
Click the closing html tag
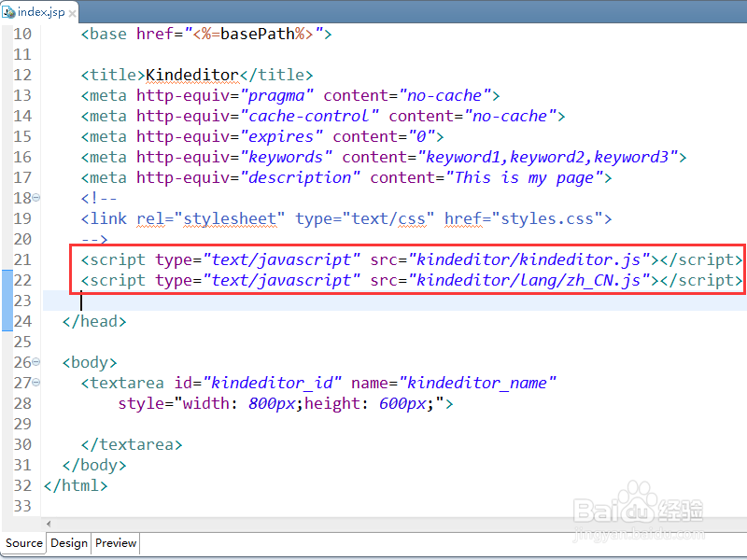click(x=76, y=485)
